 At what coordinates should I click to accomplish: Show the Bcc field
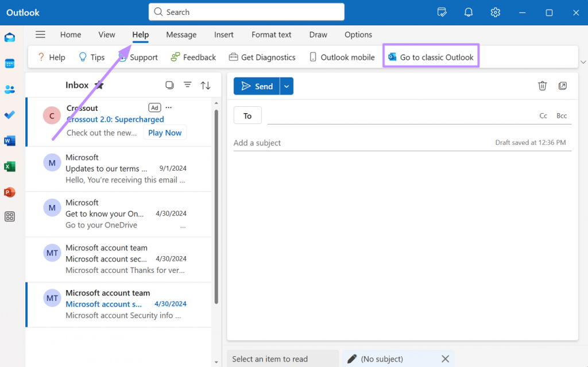click(562, 115)
